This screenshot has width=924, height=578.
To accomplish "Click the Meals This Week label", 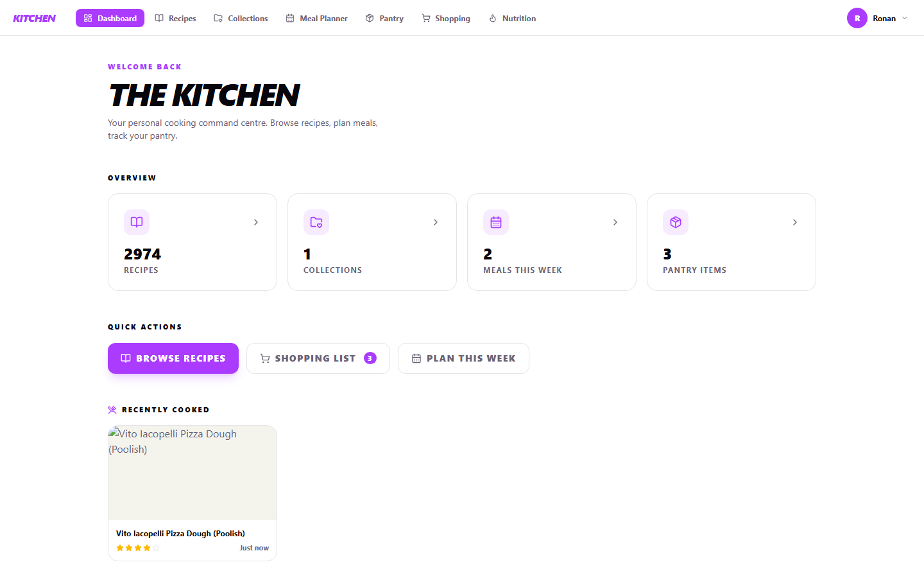I will tap(522, 270).
